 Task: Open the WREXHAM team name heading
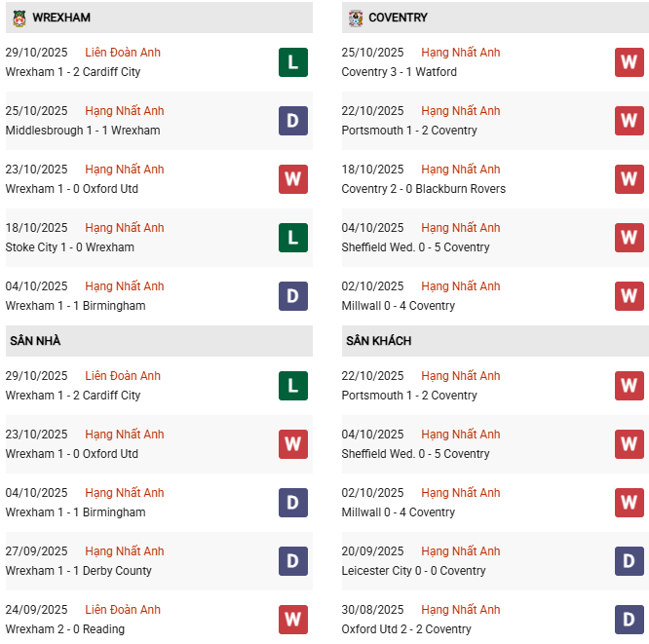61,18
